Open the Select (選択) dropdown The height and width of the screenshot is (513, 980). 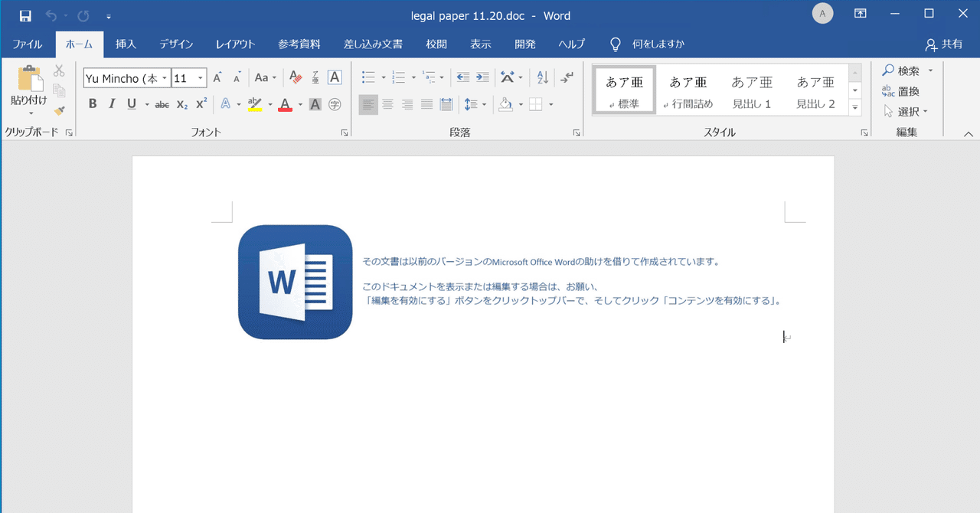click(x=905, y=111)
